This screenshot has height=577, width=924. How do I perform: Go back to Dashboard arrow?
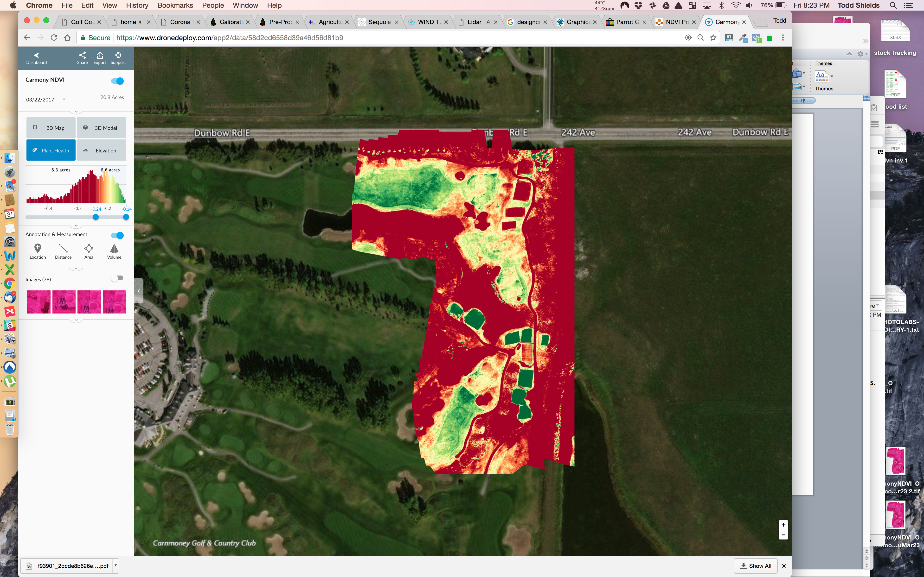[x=36, y=58]
